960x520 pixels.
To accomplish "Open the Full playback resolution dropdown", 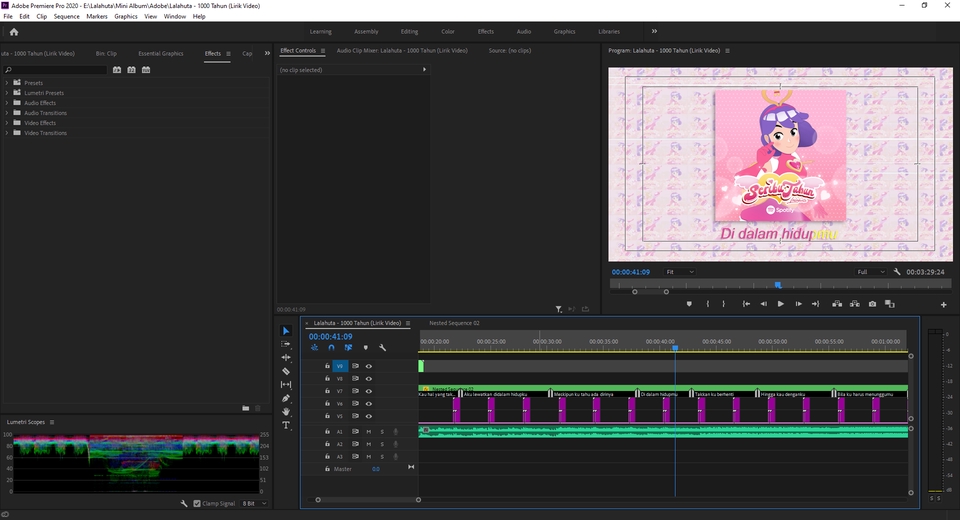I will coord(870,272).
